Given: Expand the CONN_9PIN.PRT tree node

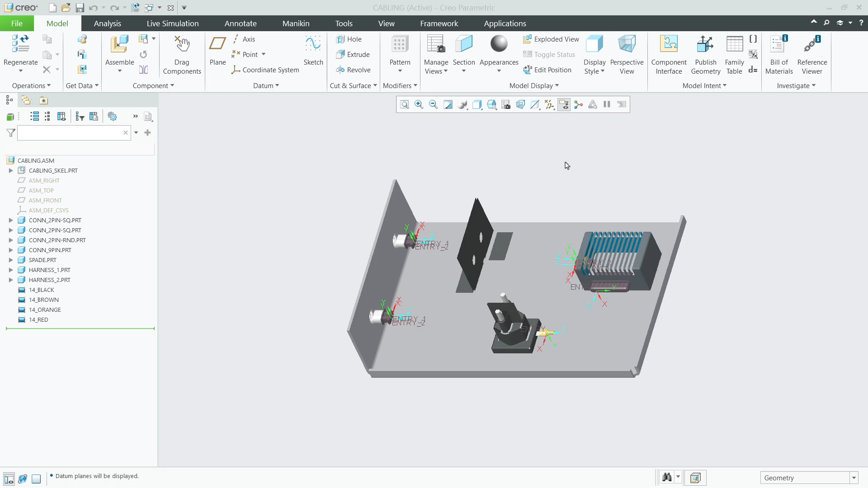Looking at the screenshot, I should point(11,250).
